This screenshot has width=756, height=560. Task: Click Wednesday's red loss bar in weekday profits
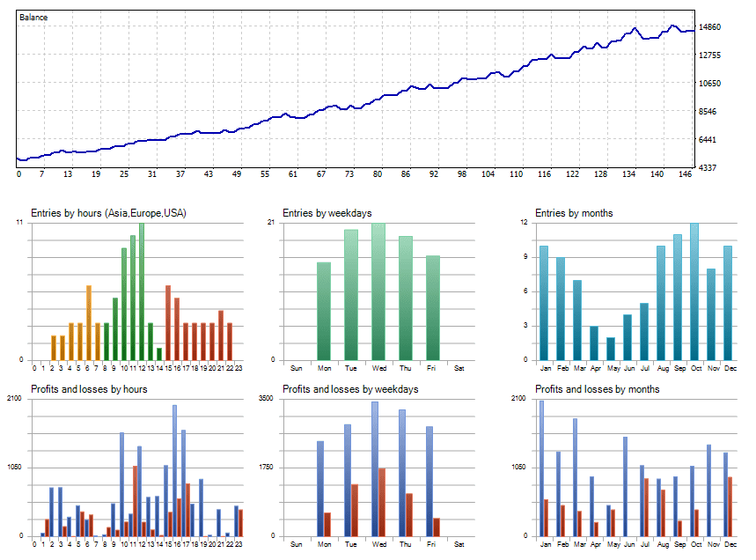[382, 502]
